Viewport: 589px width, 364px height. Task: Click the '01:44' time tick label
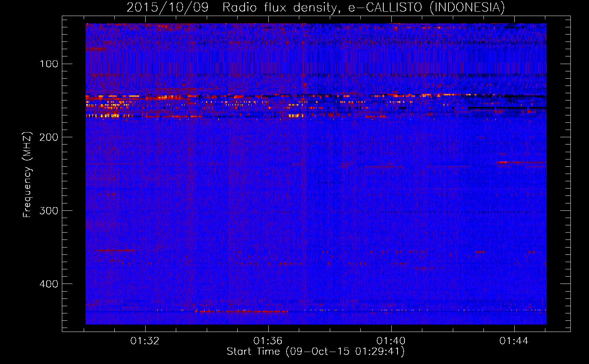pyautogui.click(x=514, y=341)
